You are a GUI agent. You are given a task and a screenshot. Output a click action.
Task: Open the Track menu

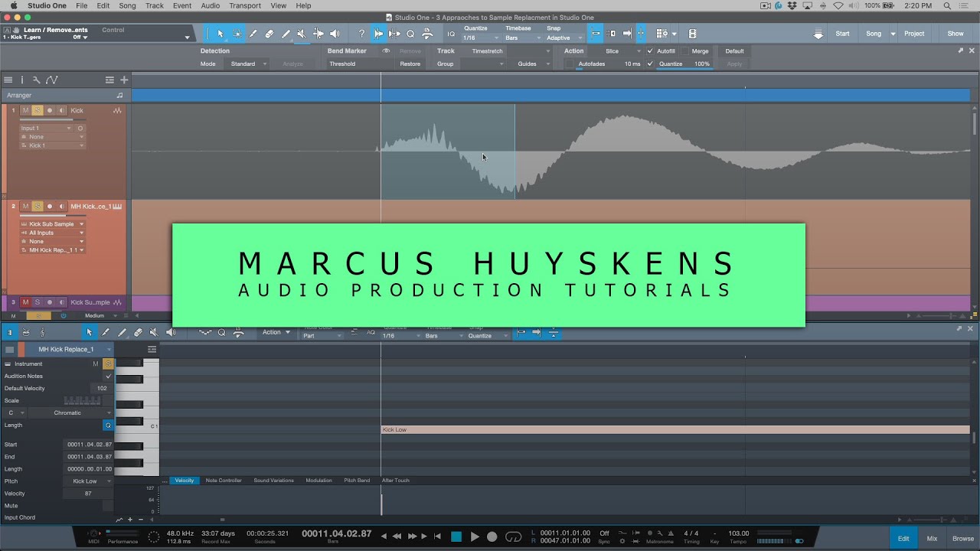pyautogui.click(x=155, y=5)
